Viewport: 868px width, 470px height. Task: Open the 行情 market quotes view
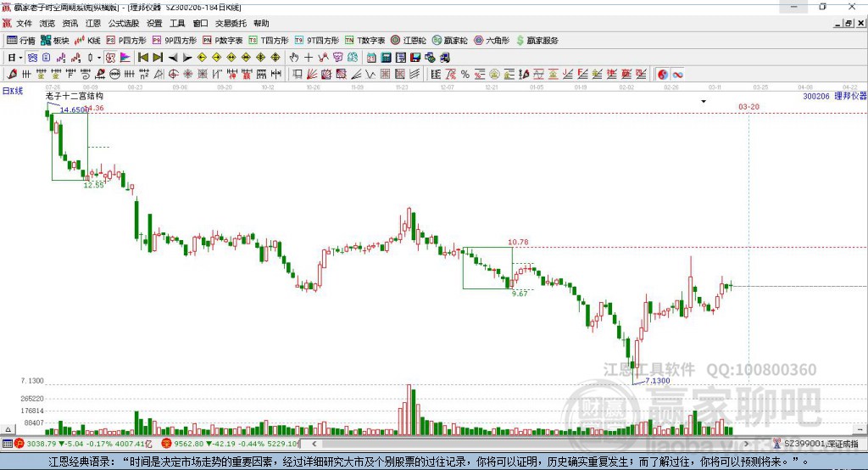[x=21, y=41]
